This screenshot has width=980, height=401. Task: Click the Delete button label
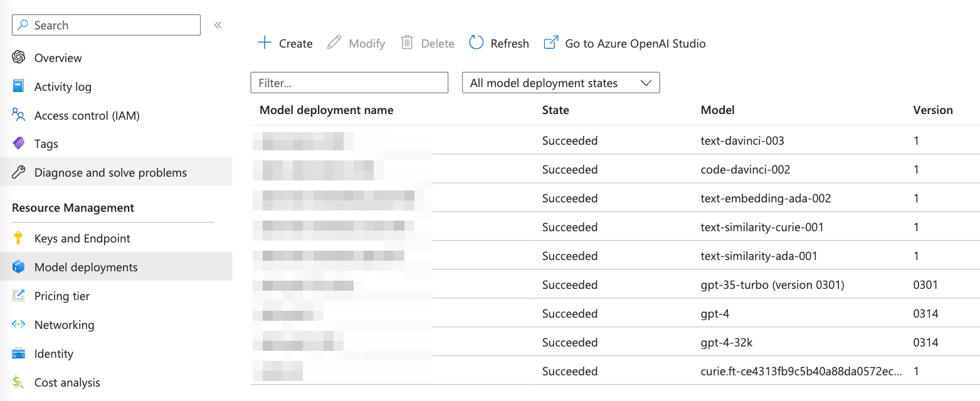coord(438,43)
